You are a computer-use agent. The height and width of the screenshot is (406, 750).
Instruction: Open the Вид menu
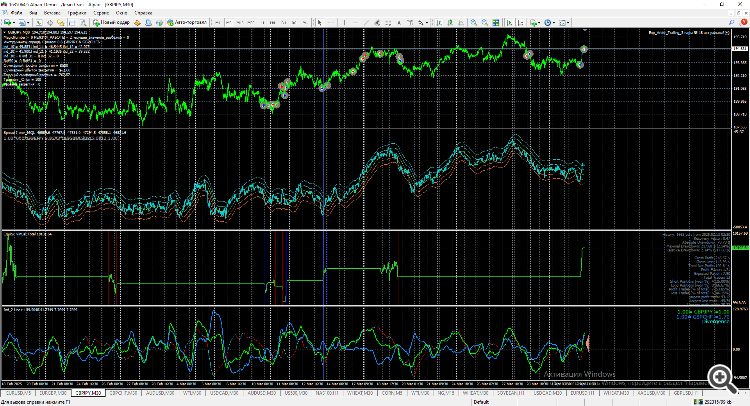pos(33,13)
